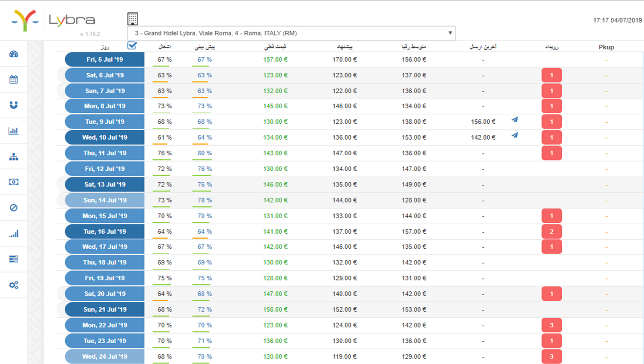Select the Fri, 5 Jul '19 date button

point(104,59)
